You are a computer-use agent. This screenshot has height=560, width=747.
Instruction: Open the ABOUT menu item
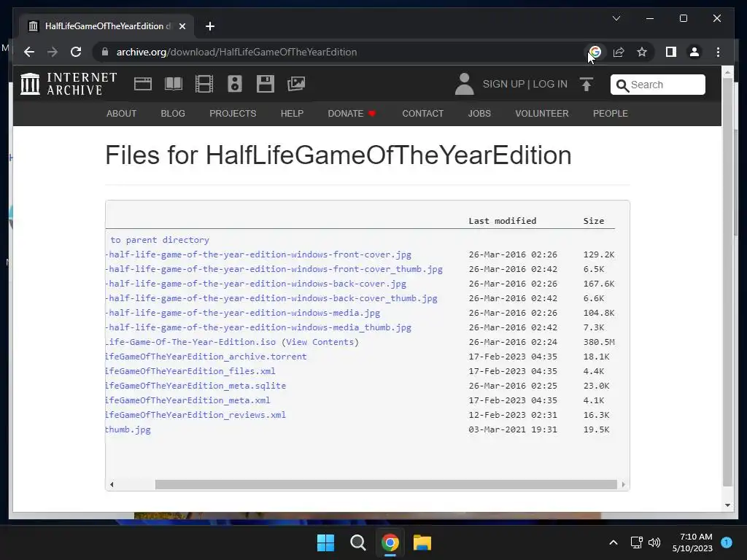[122, 113]
